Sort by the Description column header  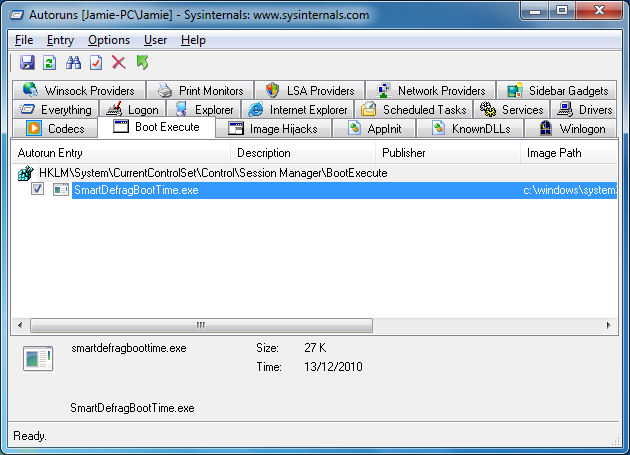coord(303,153)
